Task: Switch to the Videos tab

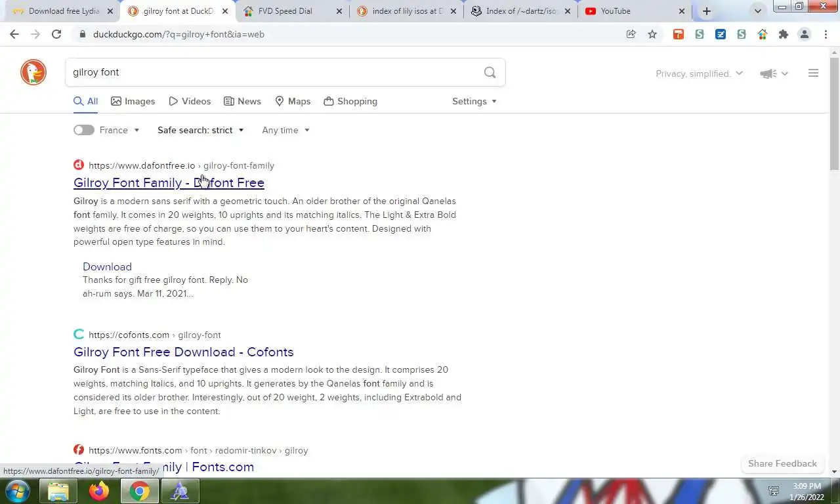Action: [190, 101]
